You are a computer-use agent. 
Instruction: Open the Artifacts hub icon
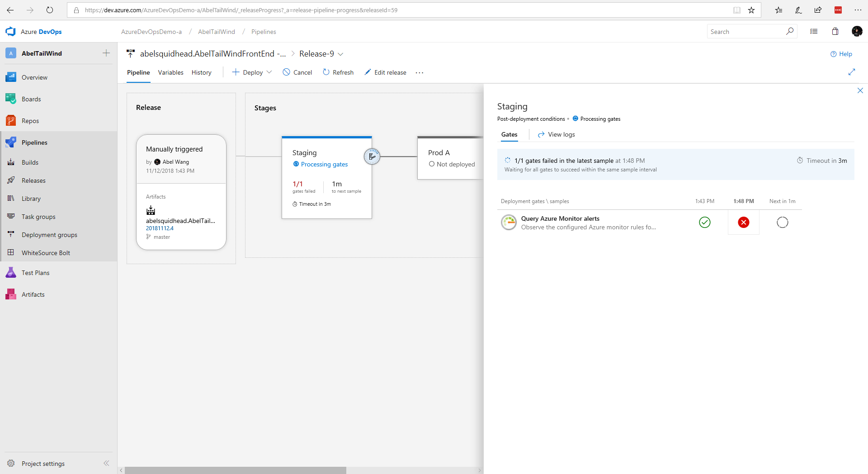click(11, 294)
